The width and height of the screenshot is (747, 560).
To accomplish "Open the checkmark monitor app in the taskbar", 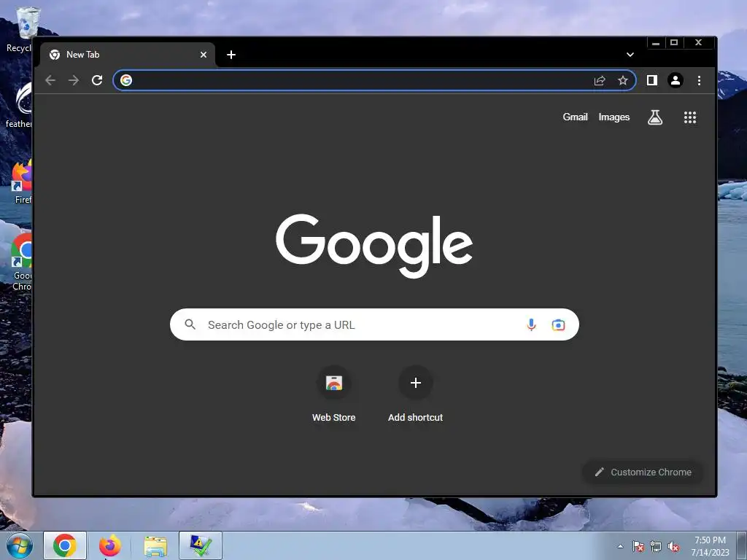I will click(x=201, y=545).
